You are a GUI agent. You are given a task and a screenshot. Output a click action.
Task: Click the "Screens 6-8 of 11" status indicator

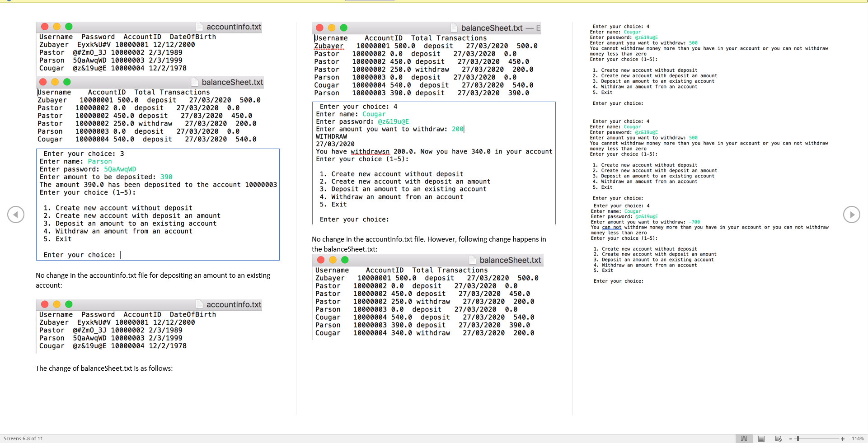click(23, 438)
